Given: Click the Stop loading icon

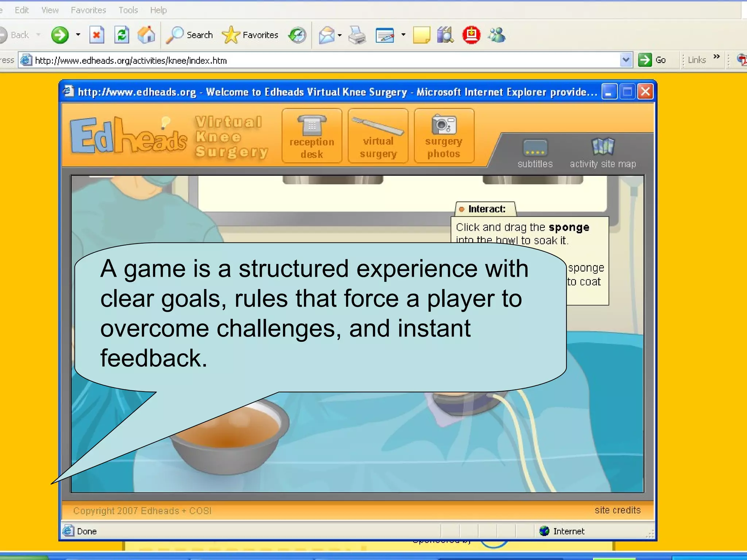Looking at the screenshot, I should point(97,35).
